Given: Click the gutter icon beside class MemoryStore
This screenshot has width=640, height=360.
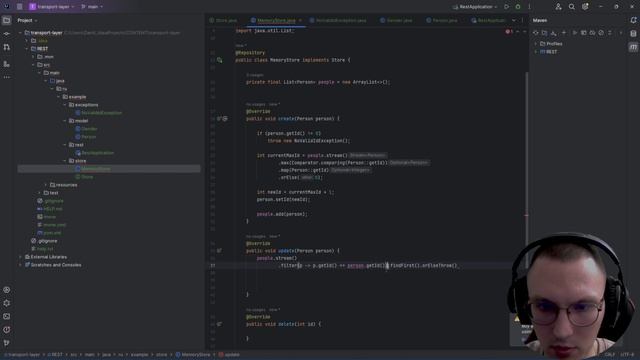Looking at the screenshot, I should pos(220,60).
